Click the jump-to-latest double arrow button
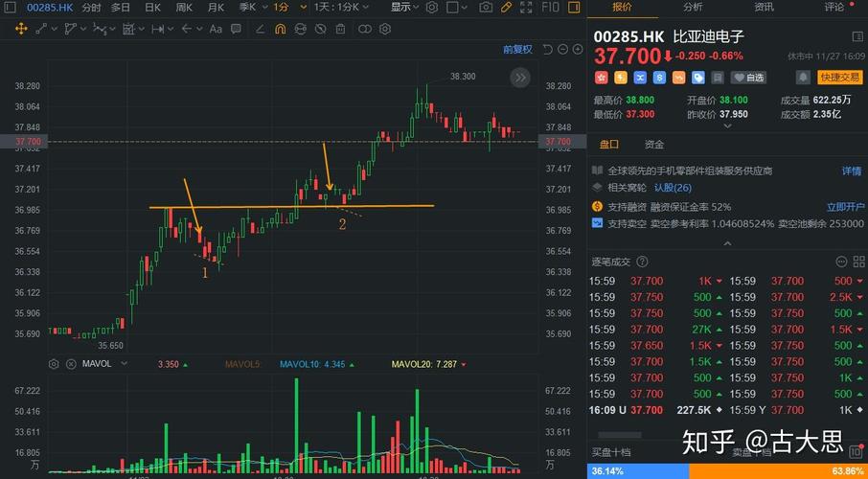The width and height of the screenshot is (868, 479). [x=520, y=79]
